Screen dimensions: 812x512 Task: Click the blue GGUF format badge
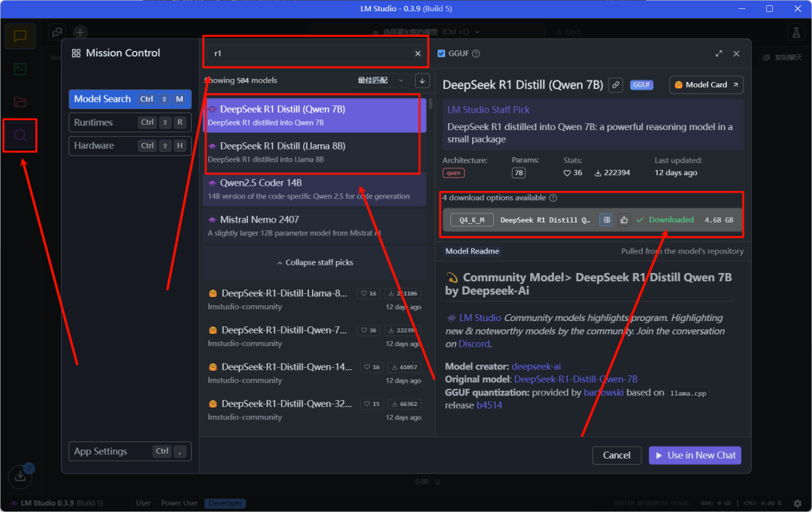click(641, 85)
